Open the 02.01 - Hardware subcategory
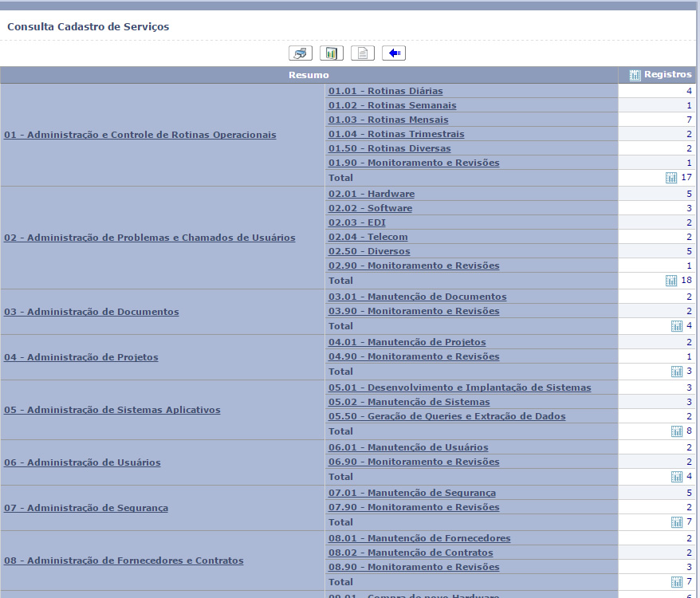700x598 pixels. (x=372, y=194)
